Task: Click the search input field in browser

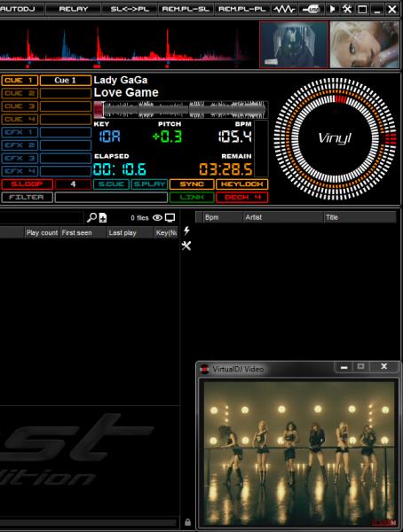Action: point(42,217)
